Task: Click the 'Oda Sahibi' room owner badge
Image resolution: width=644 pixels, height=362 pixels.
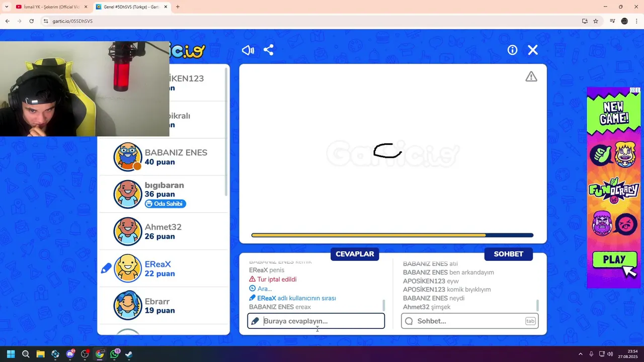Action: pos(166,204)
